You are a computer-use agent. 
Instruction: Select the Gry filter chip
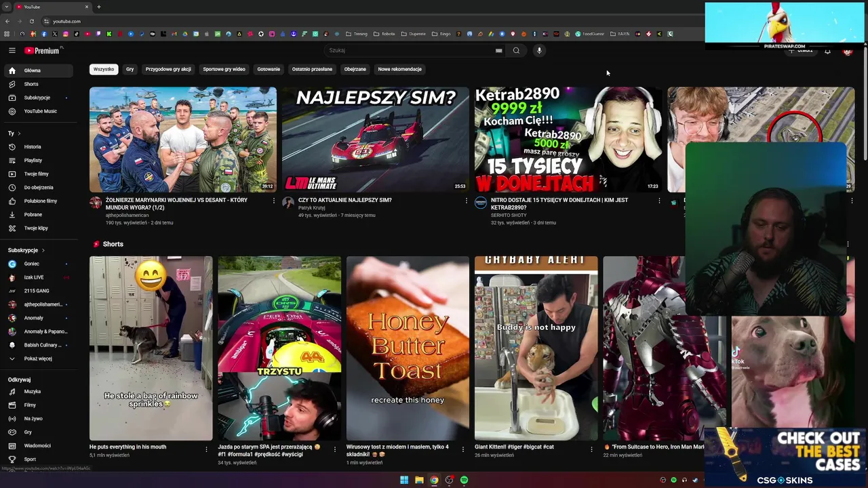130,69
